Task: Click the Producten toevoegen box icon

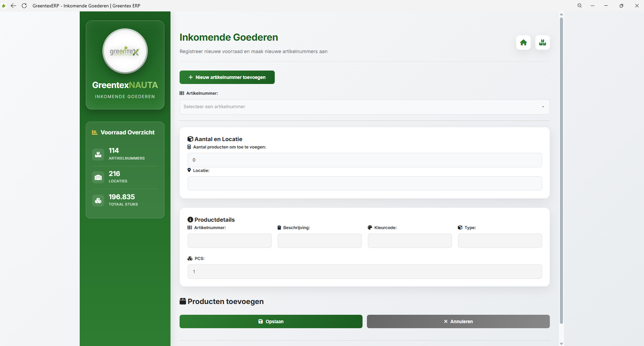Action: pyautogui.click(x=183, y=301)
